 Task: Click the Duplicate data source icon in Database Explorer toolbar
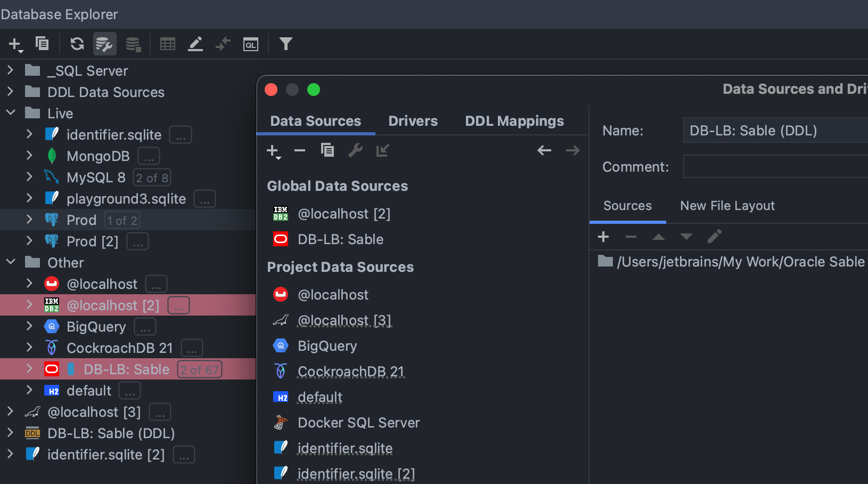coord(42,43)
